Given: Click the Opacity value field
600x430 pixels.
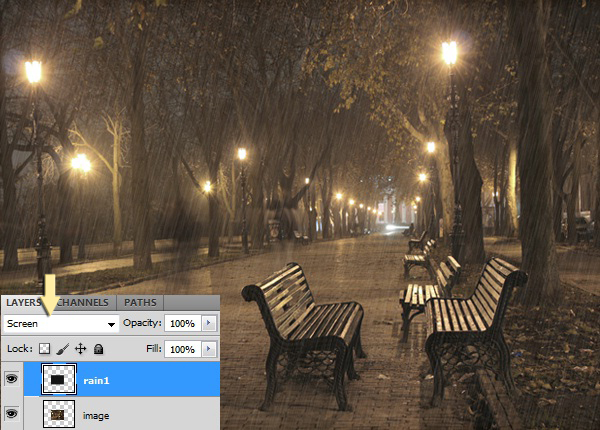Looking at the screenshot, I should tap(183, 324).
